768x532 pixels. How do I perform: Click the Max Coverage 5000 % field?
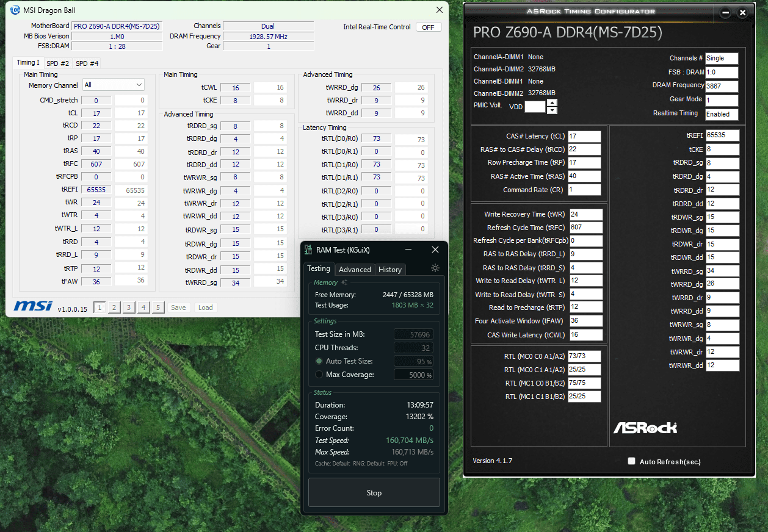413,375
